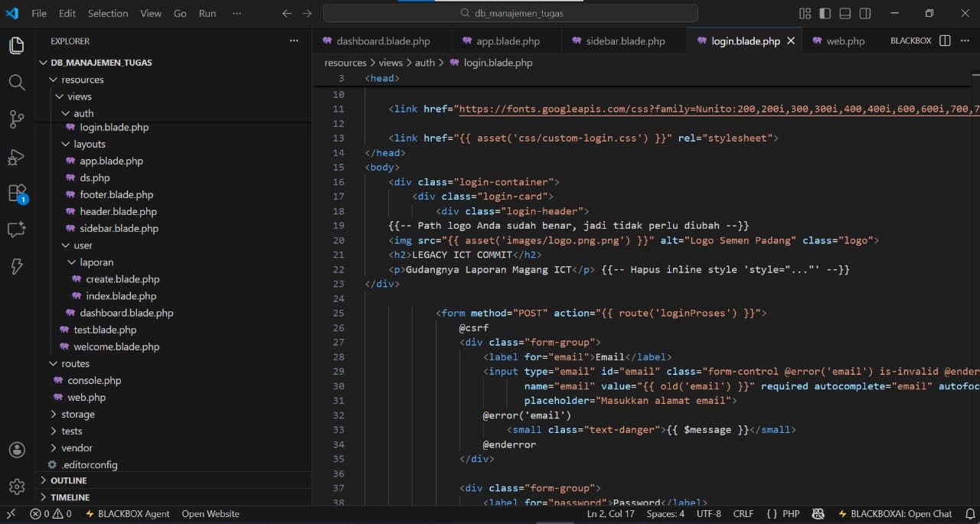Open the Source Control view

tap(17, 119)
